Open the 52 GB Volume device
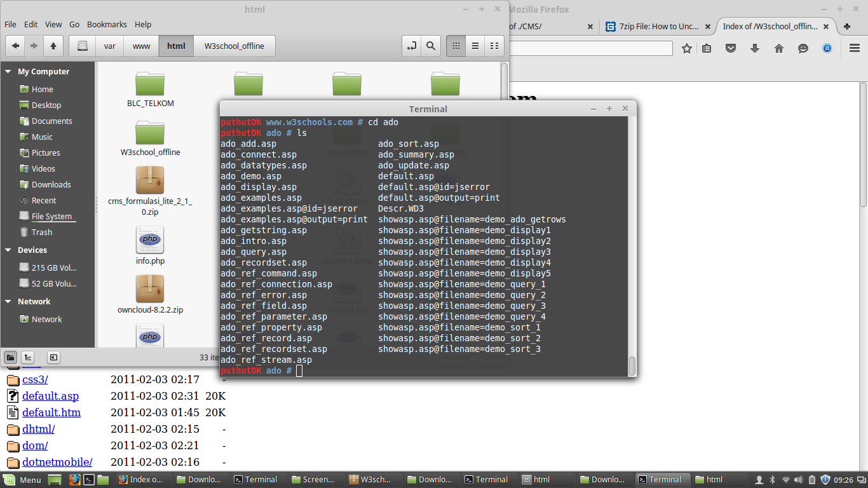 pyautogui.click(x=54, y=283)
